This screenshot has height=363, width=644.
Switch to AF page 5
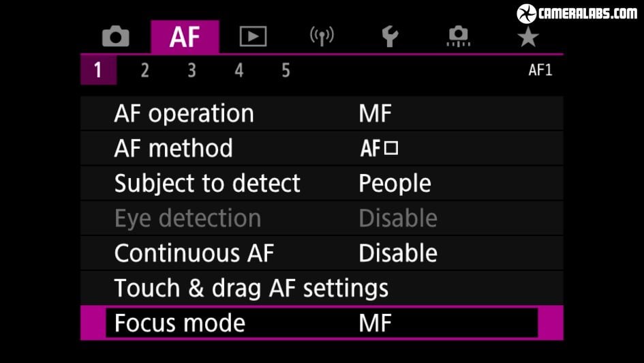coord(286,70)
